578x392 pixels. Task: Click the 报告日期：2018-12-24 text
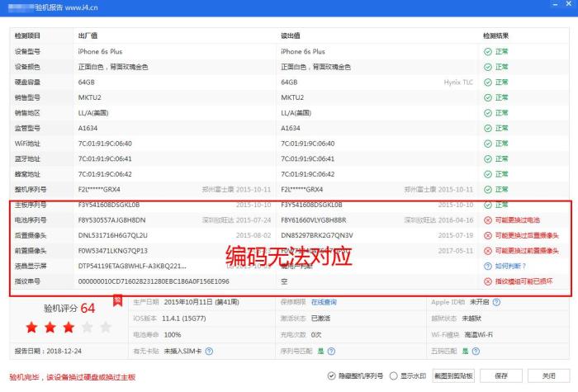pos(48,351)
